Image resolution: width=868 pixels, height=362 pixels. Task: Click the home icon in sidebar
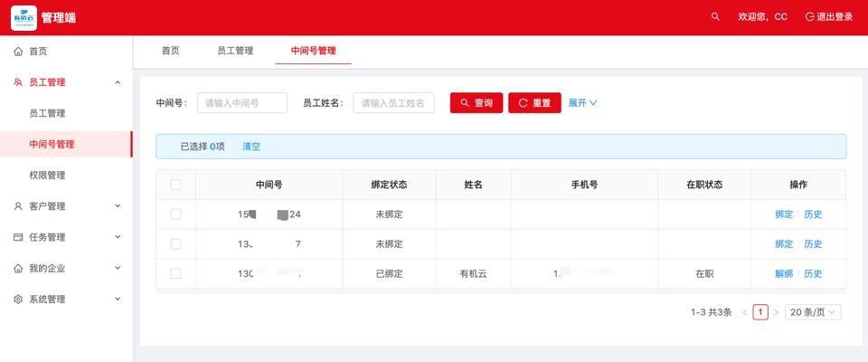18,52
